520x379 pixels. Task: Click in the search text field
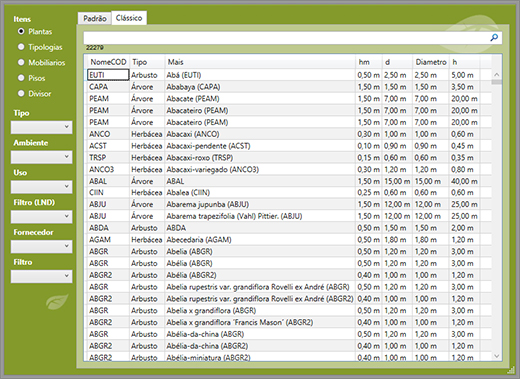pos(286,38)
